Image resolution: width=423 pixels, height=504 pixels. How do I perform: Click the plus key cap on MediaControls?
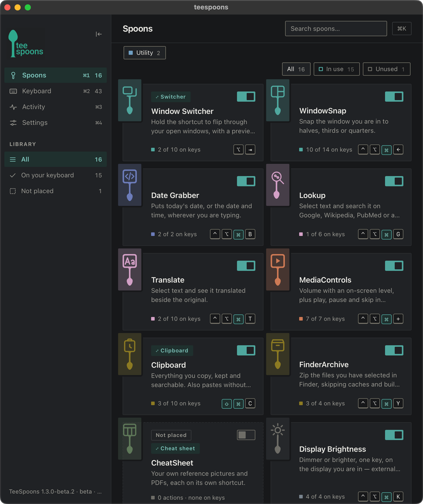[398, 319]
